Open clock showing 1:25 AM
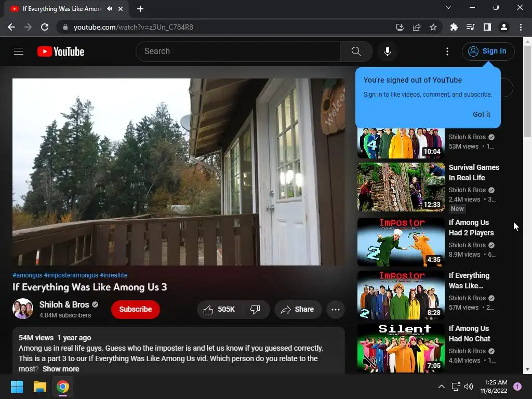This screenshot has width=532, height=399. pyautogui.click(x=494, y=387)
